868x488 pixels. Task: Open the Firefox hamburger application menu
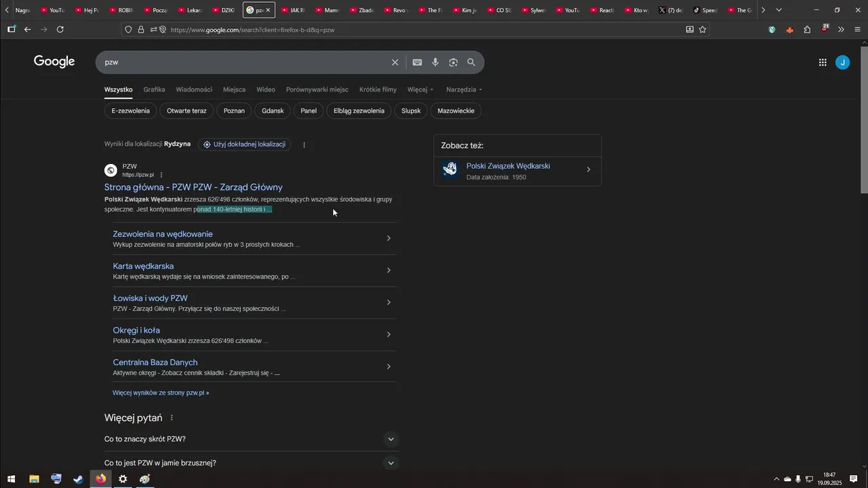858,30
